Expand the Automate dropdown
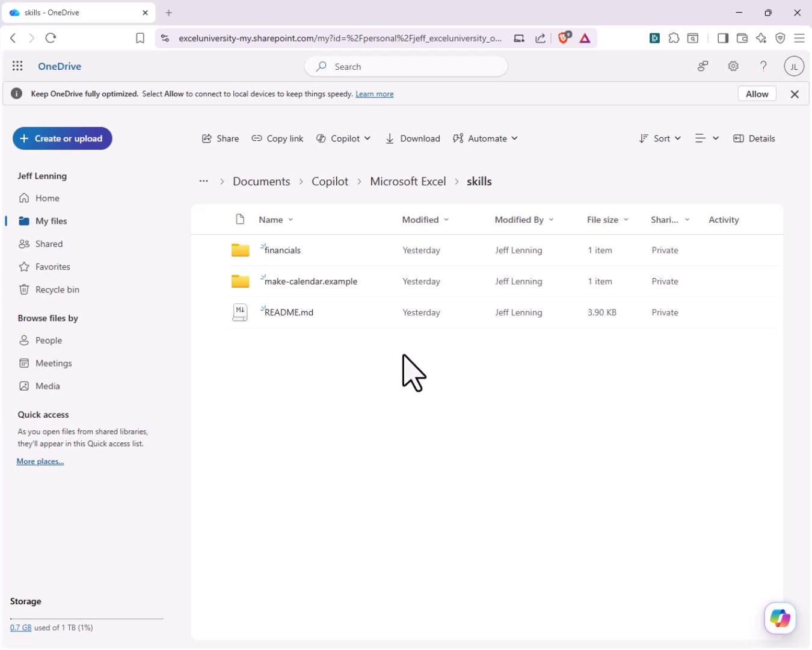Image resolution: width=812 pixels, height=650 pixels. tap(485, 138)
